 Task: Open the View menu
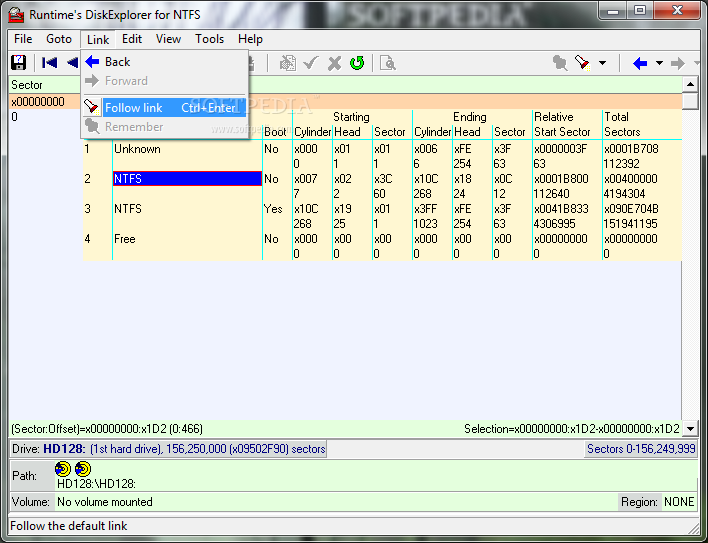point(168,39)
